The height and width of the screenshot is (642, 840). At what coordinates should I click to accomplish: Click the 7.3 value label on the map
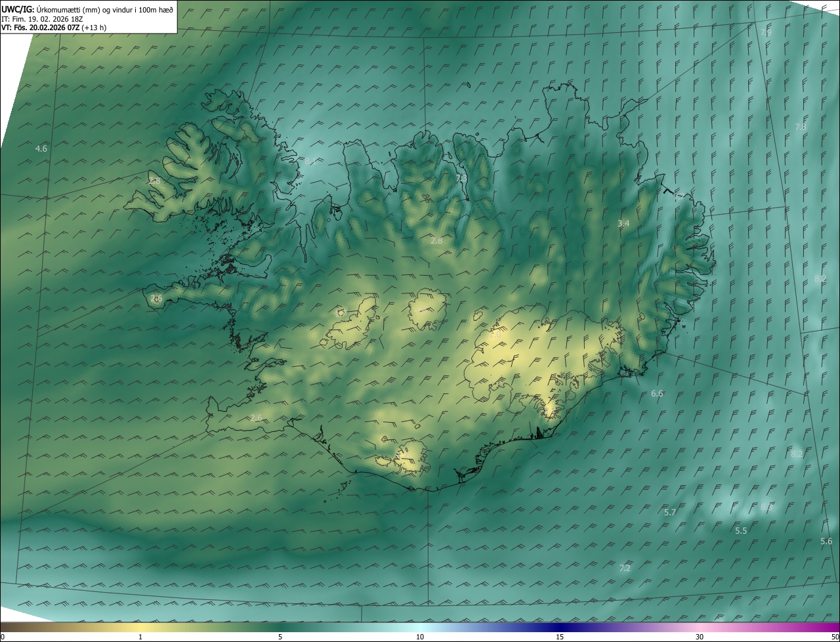pyautogui.click(x=461, y=178)
